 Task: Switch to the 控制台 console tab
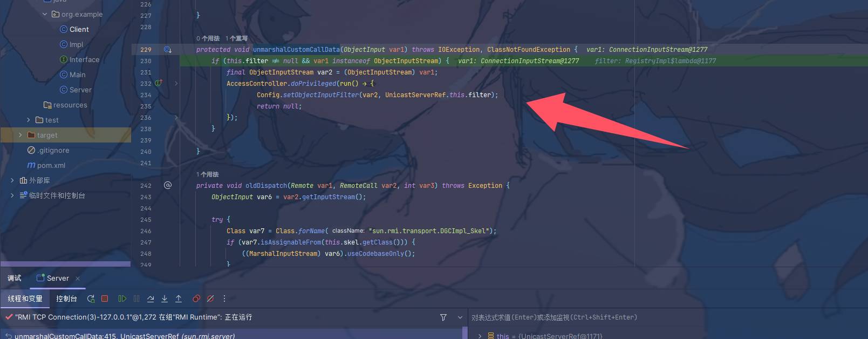click(x=66, y=299)
